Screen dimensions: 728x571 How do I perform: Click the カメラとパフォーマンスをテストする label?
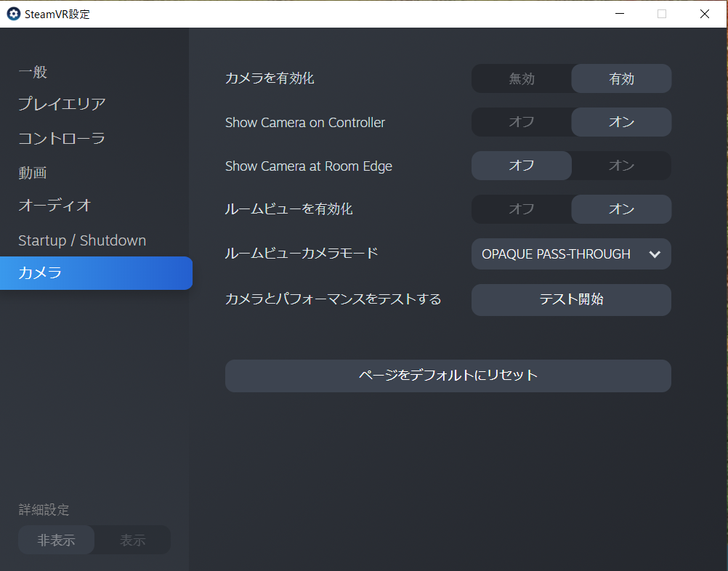click(x=333, y=299)
